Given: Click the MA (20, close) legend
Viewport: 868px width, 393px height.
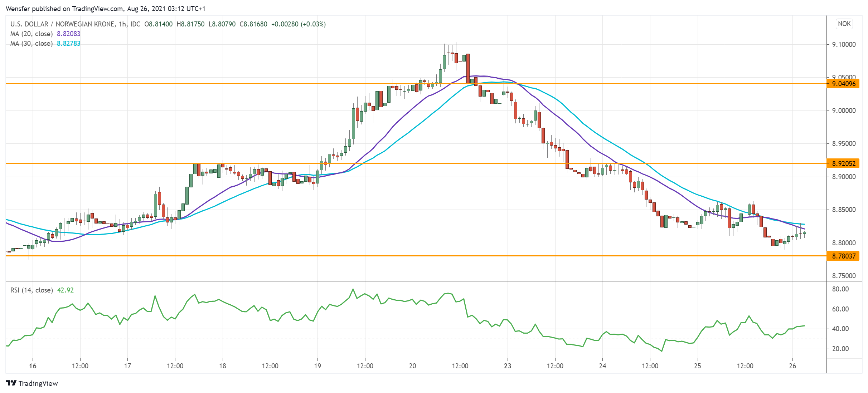Looking at the screenshot, I should 31,34.
